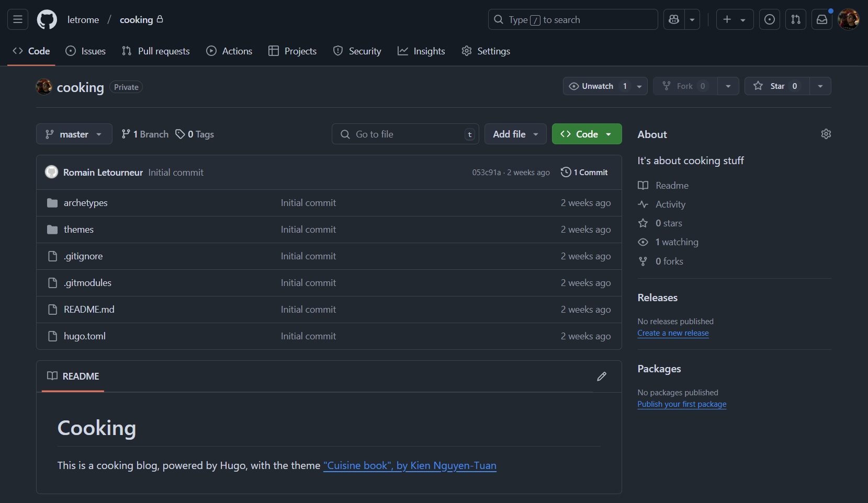Follow the Cuisine book theme link
The height and width of the screenshot is (503, 868).
click(410, 466)
